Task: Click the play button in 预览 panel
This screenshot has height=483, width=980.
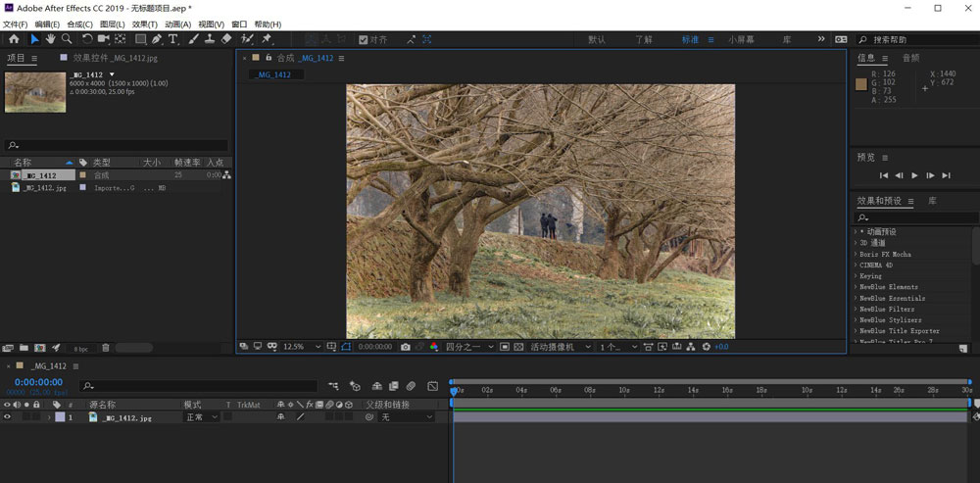Action: [914, 175]
